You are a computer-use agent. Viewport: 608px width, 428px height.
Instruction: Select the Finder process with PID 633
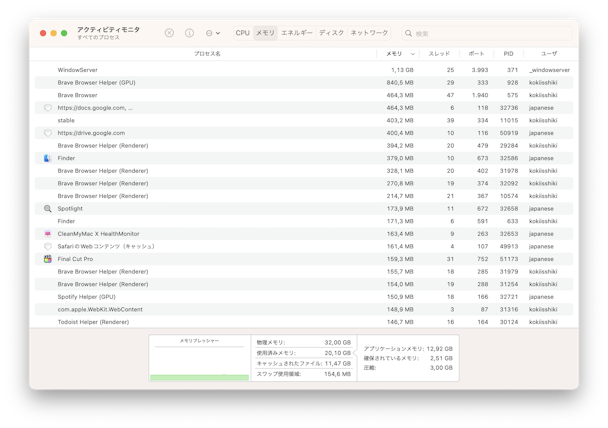[304, 221]
